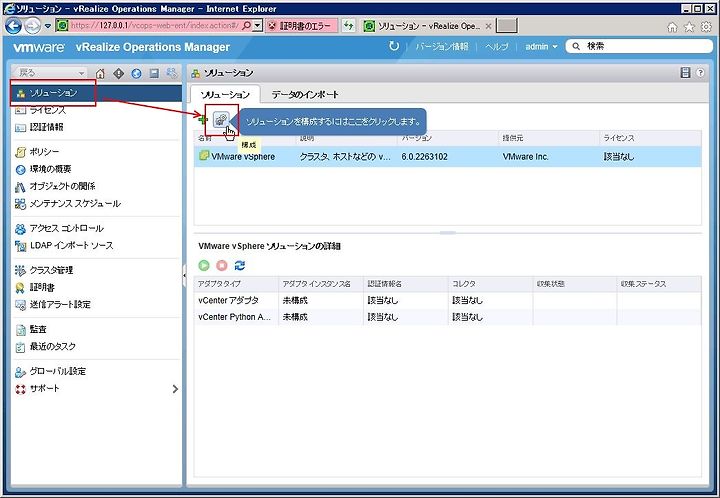This screenshot has width=720, height=498.
Task: Click the 証明書のエラー certificate error button
Action: [301, 26]
